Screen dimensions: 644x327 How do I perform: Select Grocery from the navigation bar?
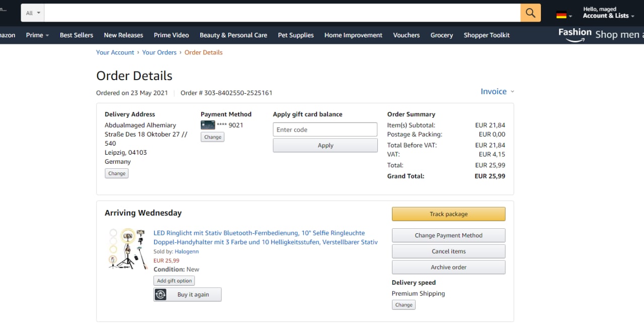pyautogui.click(x=442, y=35)
